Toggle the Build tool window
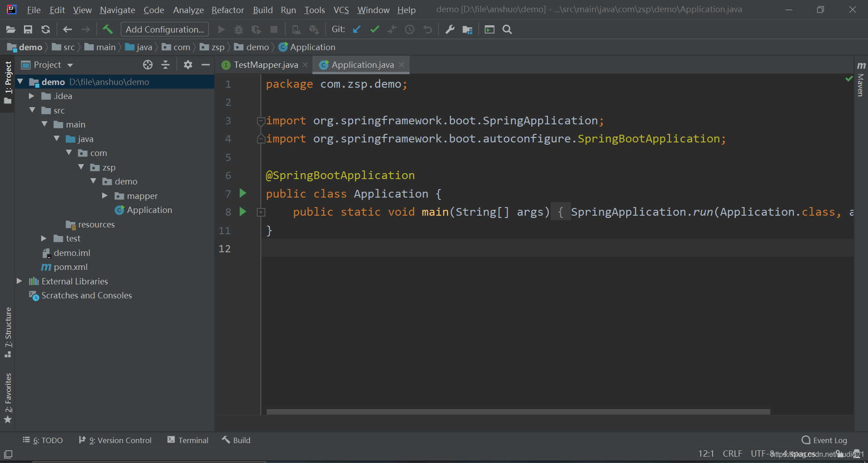The height and width of the screenshot is (463, 868). pos(236,440)
